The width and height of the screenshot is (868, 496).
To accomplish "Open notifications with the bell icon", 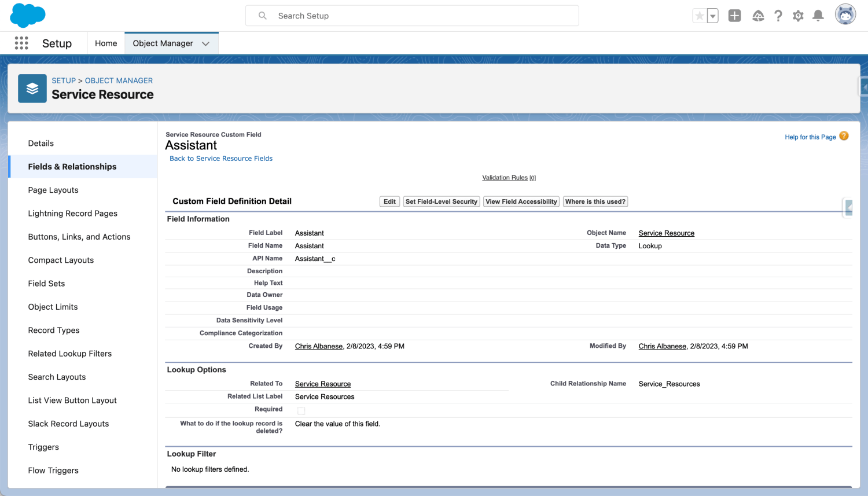I will 818,16.
